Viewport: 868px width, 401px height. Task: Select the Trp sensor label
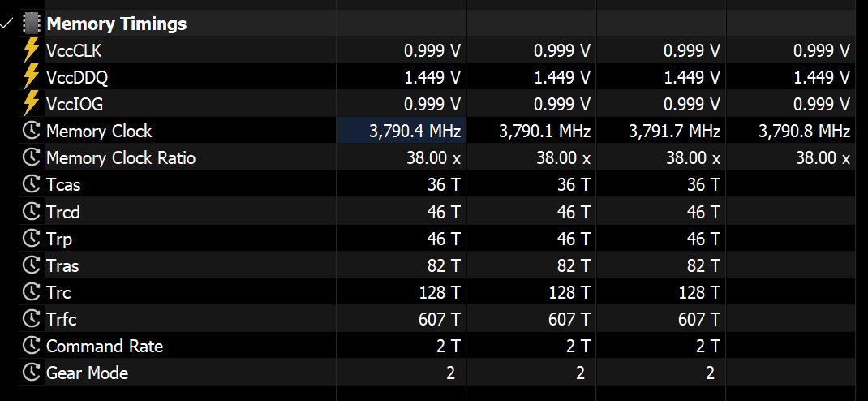click(59, 239)
